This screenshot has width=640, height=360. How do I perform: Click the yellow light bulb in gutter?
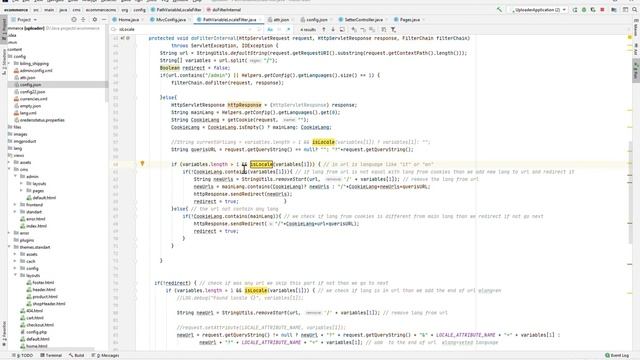142,164
